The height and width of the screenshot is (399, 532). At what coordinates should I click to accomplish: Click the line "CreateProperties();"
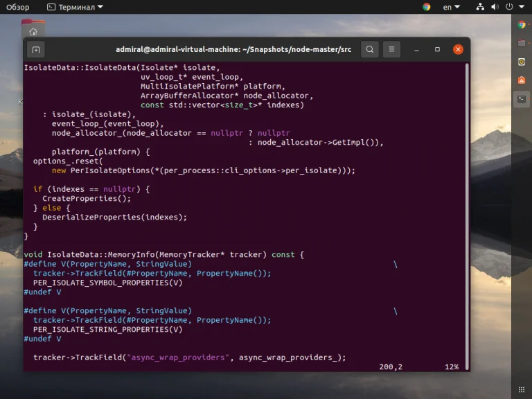pyautogui.click(x=87, y=199)
